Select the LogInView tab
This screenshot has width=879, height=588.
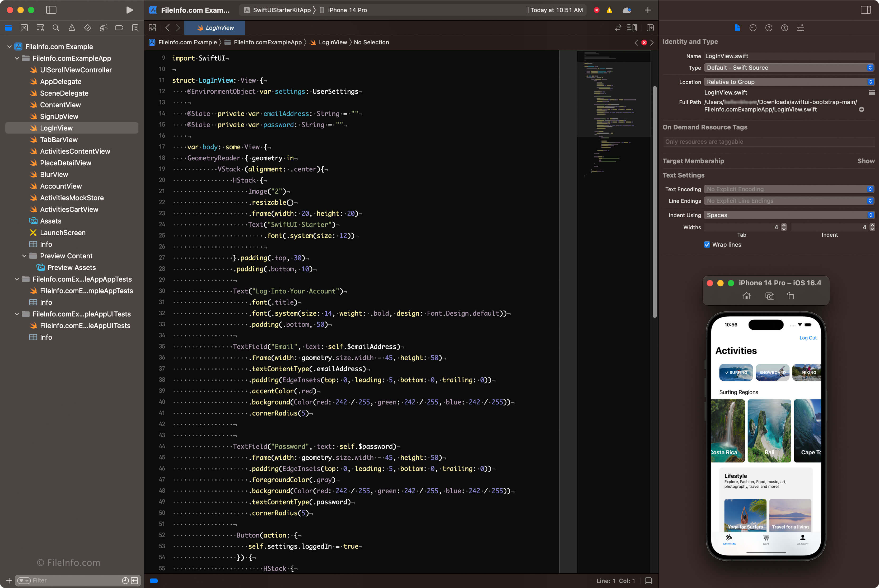[x=217, y=27]
